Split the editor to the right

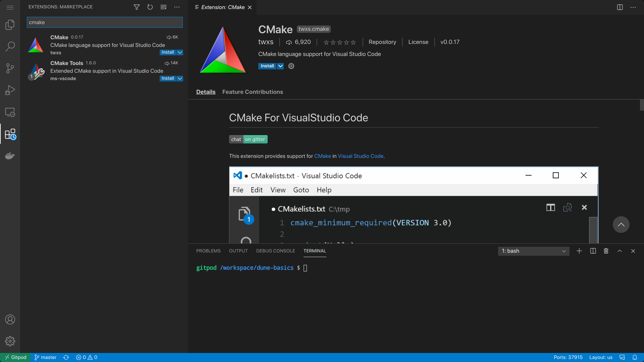coord(620,7)
